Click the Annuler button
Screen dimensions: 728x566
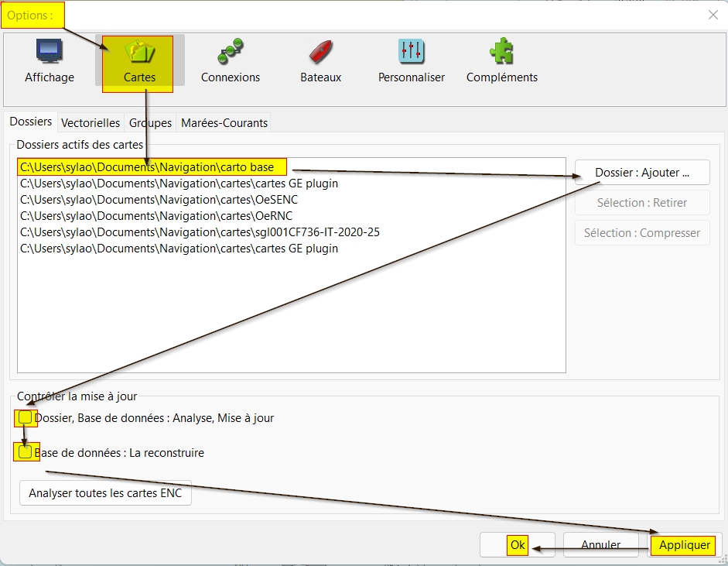click(601, 544)
